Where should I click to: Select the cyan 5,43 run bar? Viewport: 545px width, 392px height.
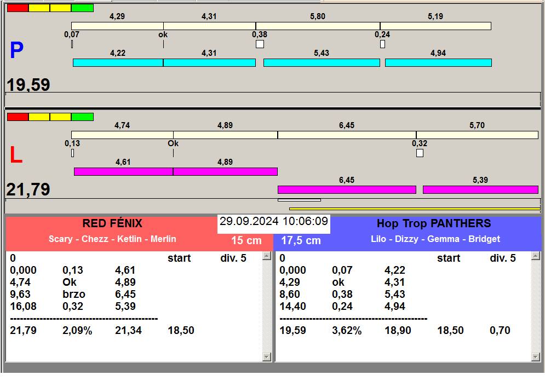pyautogui.click(x=322, y=63)
